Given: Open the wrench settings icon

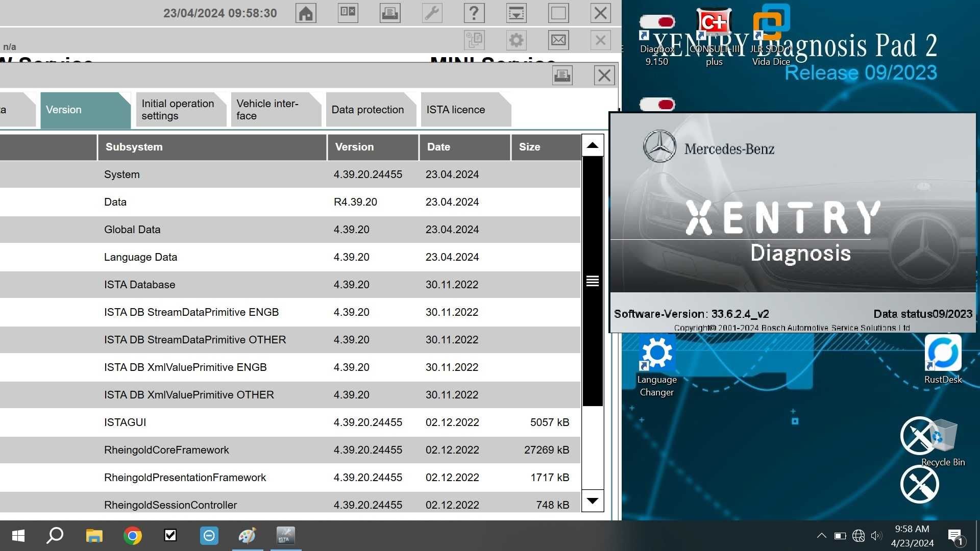Looking at the screenshot, I should pos(432,13).
